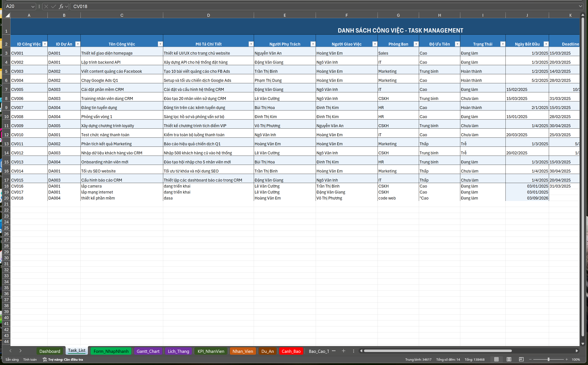Add a new sheet with plus icon
588x365 pixels.
pos(344,351)
